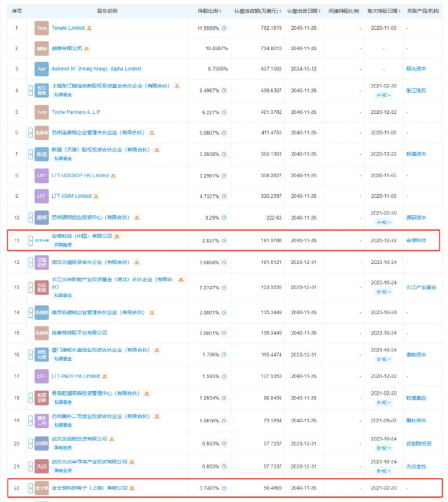Expand row 11 arm shareholder plus button
448x502 pixels.
[x=30, y=241]
